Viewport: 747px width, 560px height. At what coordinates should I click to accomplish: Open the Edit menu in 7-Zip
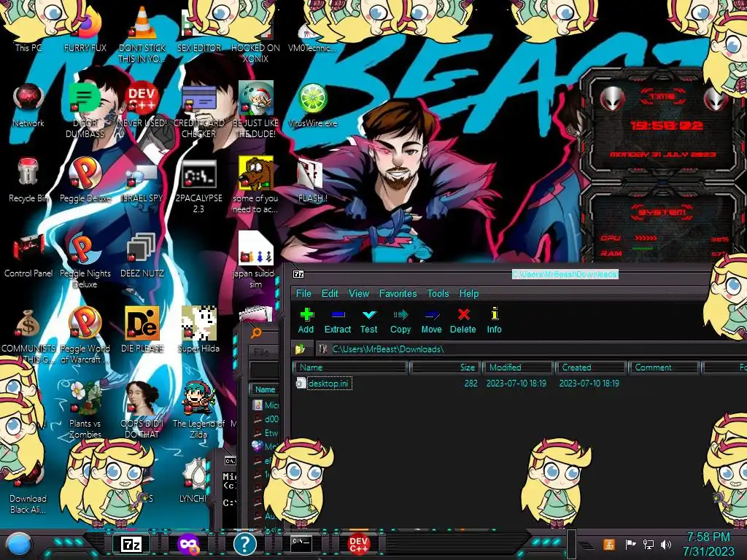[330, 293]
